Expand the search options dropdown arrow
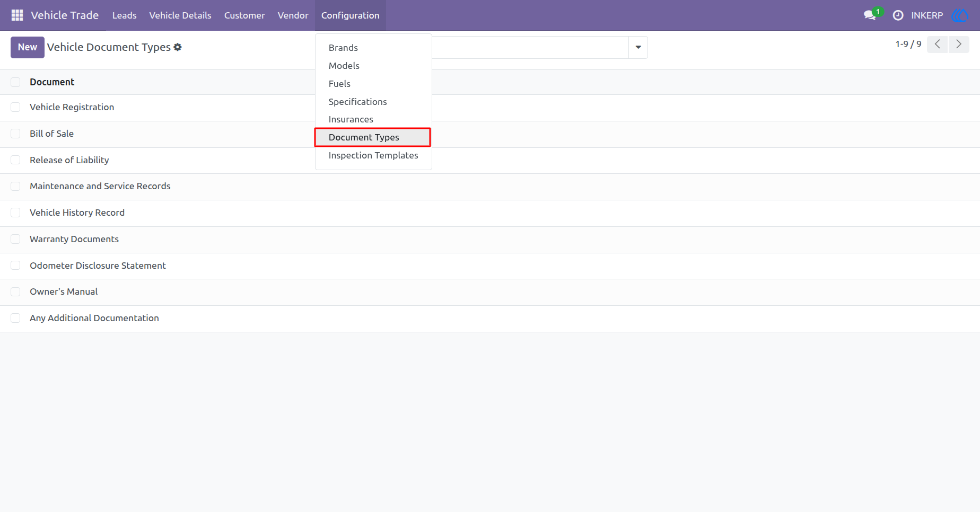Viewport: 980px width, 512px height. click(638, 47)
